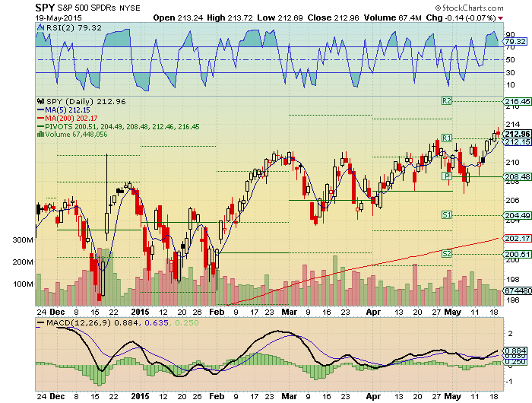Click the 204.49 pivot price tag

coord(518,216)
